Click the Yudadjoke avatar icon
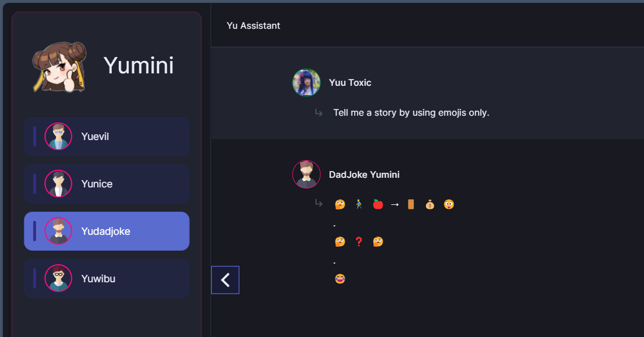The height and width of the screenshot is (337, 644). point(58,231)
